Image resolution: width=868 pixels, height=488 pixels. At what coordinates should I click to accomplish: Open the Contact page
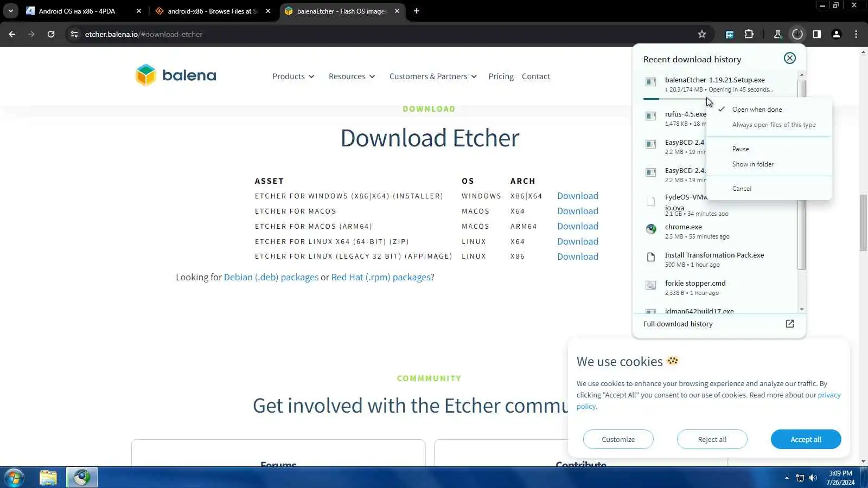tap(536, 76)
